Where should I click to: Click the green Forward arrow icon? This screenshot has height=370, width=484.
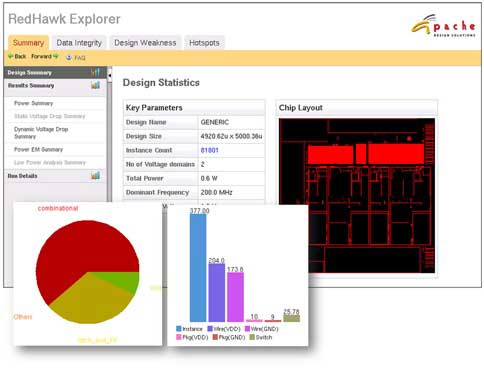pyautogui.click(x=56, y=56)
